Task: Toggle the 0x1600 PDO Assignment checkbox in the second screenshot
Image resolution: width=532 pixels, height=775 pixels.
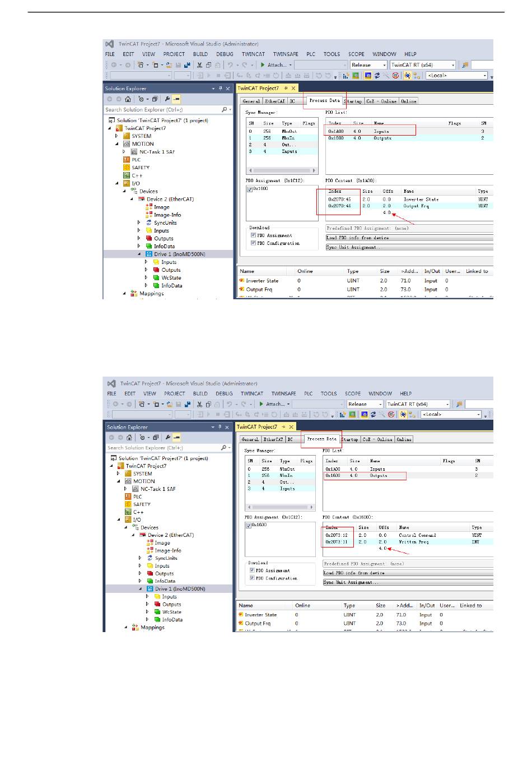Action: [249, 525]
